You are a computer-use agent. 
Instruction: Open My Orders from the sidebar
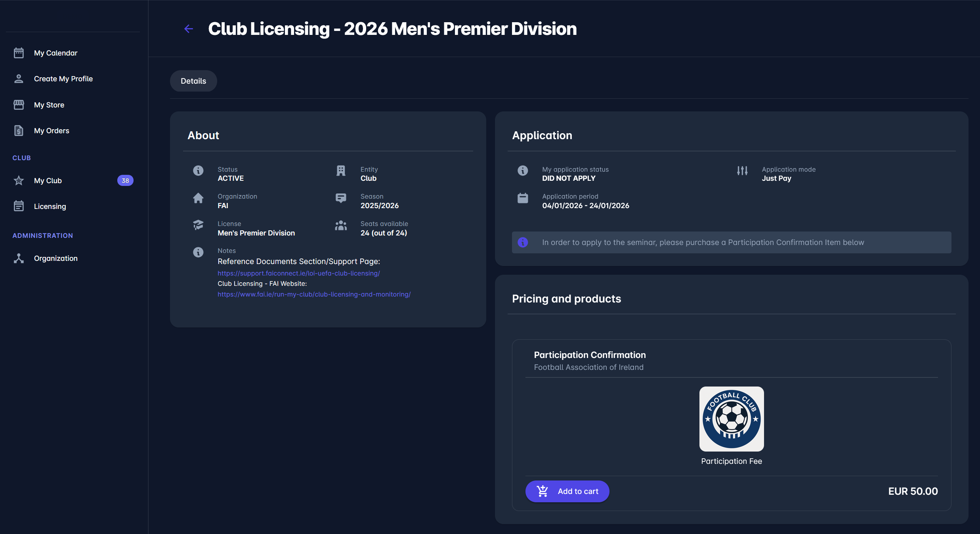(52, 130)
